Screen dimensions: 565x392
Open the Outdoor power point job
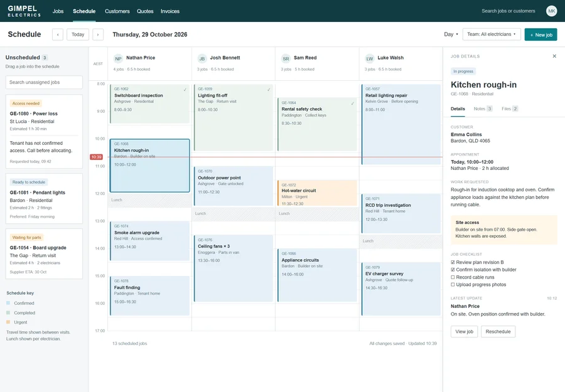[x=234, y=186]
